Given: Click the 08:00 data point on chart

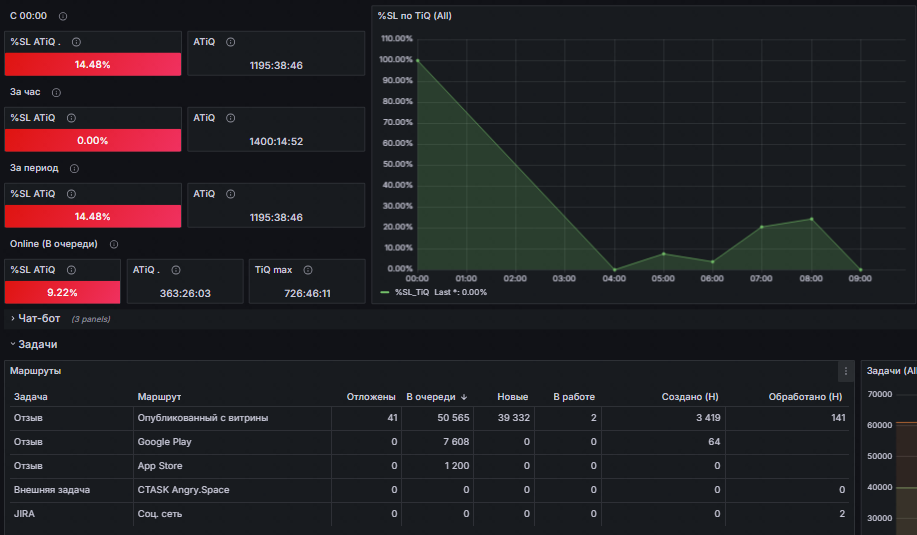Looking at the screenshot, I should (811, 219).
